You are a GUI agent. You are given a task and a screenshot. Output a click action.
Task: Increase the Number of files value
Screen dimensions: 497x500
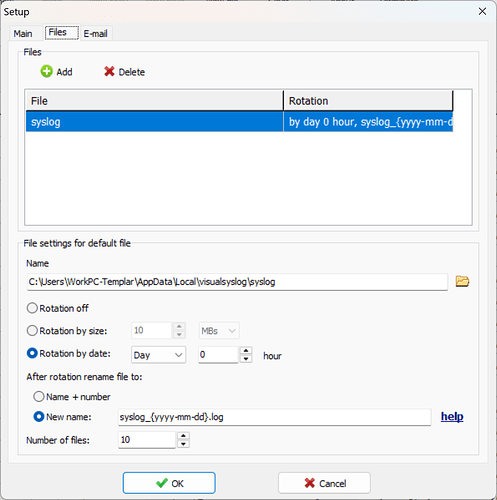click(x=183, y=436)
